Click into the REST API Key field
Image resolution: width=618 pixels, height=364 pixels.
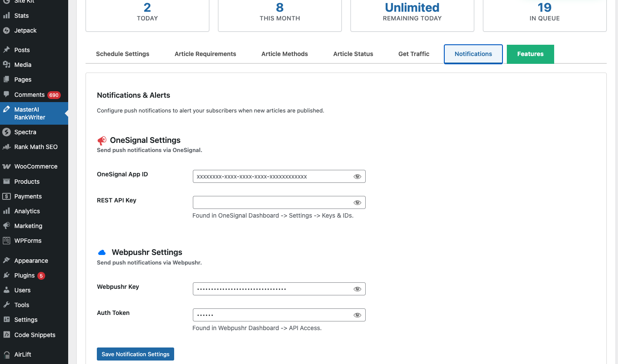271,202
